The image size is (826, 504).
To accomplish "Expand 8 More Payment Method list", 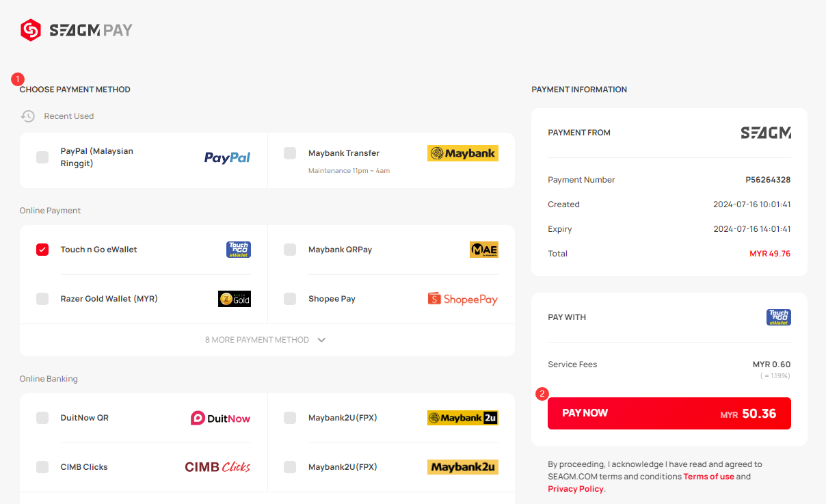I will 267,340.
